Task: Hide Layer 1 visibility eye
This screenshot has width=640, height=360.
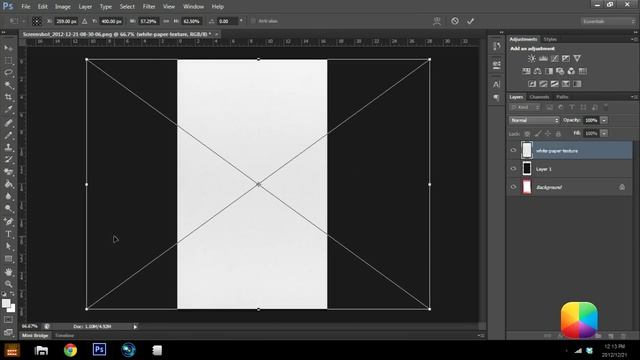Action: [513, 169]
